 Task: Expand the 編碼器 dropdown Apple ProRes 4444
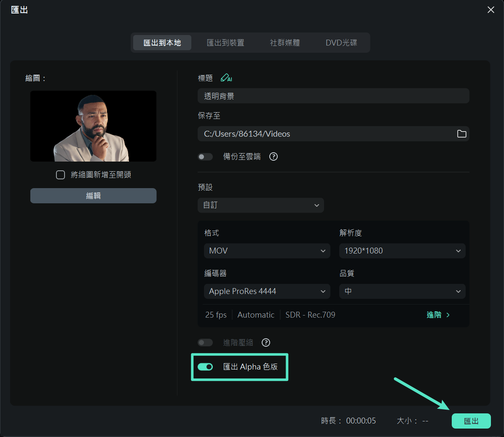(x=267, y=291)
